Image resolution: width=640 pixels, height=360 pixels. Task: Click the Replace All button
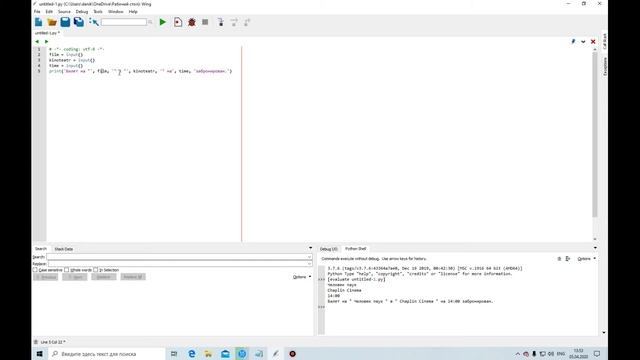click(x=133, y=277)
